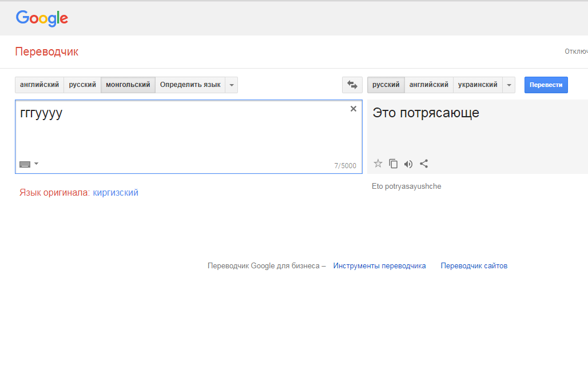
Task: Copy the translated text
Action: [394, 164]
